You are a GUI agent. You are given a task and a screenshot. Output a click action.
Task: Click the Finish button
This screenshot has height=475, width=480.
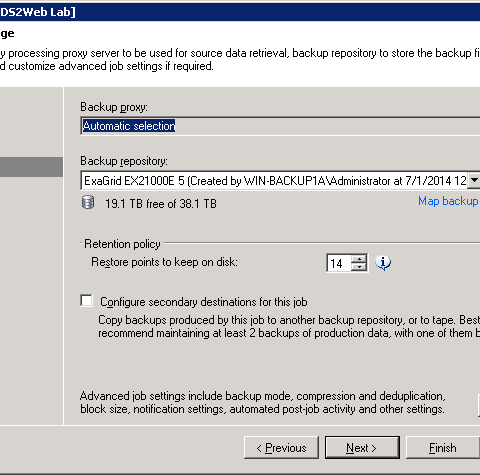(x=443, y=448)
